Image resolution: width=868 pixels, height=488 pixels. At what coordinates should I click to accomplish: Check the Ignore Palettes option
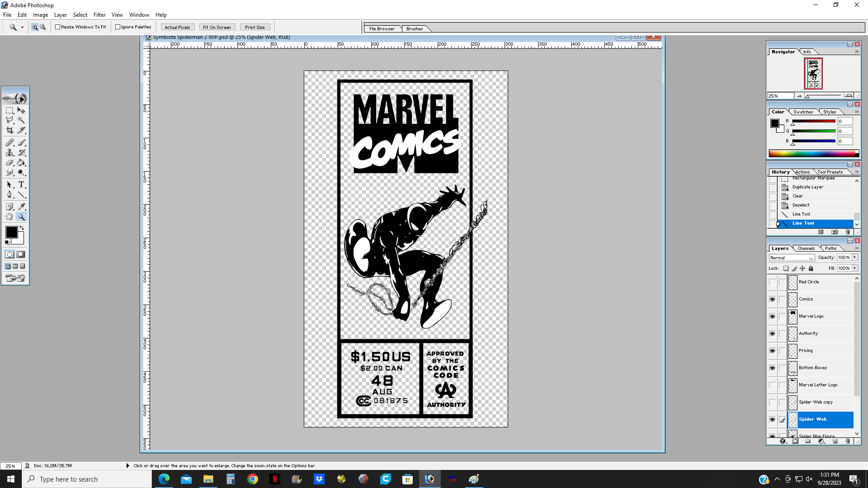point(118,27)
